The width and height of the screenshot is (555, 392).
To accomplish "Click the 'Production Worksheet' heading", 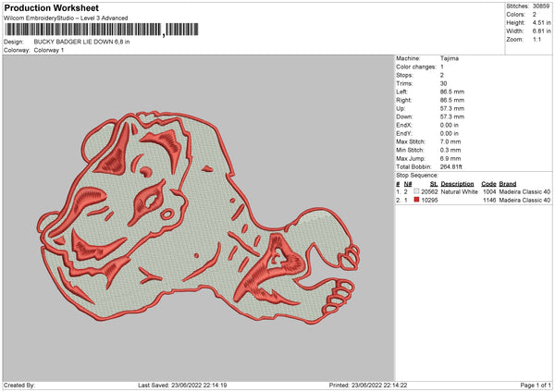I will coord(52,7).
